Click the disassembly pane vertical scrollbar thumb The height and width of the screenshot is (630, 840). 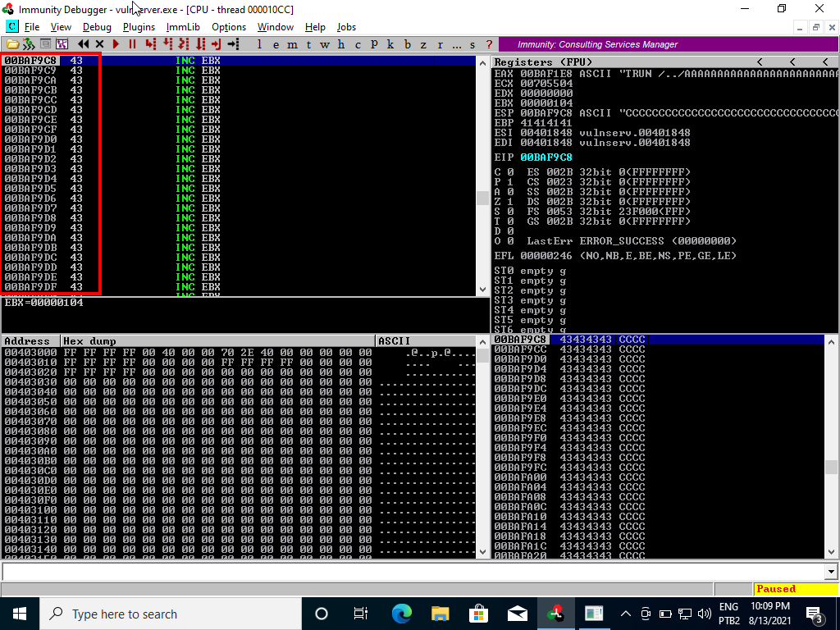[482, 198]
